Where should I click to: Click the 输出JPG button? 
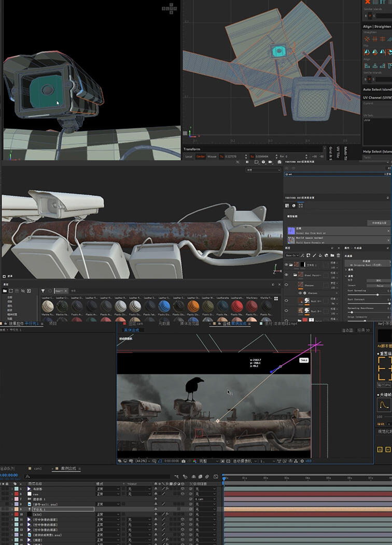click(x=384, y=385)
